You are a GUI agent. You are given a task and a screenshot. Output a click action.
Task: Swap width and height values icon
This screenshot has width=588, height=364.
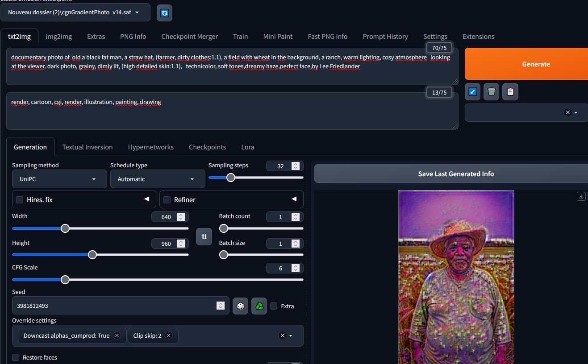tap(204, 236)
